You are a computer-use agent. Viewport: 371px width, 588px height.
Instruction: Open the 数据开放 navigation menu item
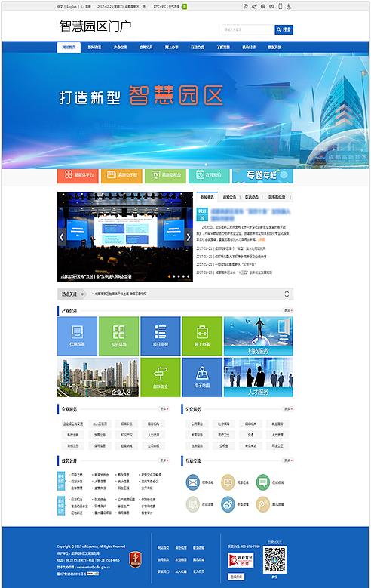(274, 48)
